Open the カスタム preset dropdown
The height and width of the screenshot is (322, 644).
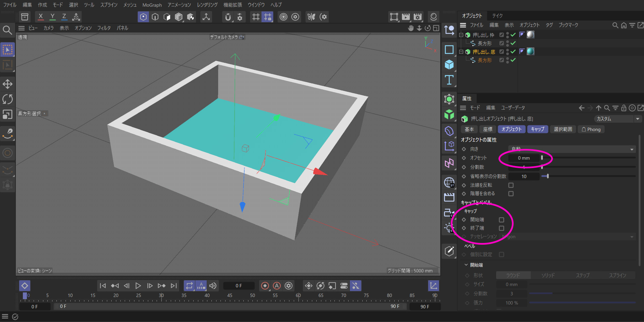click(x=617, y=119)
